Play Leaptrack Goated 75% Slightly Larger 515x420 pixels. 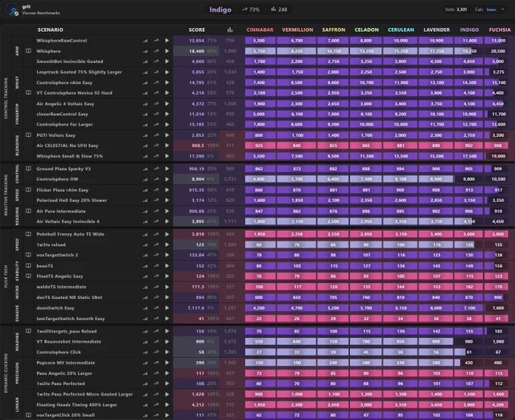click(x=167, y=72)
